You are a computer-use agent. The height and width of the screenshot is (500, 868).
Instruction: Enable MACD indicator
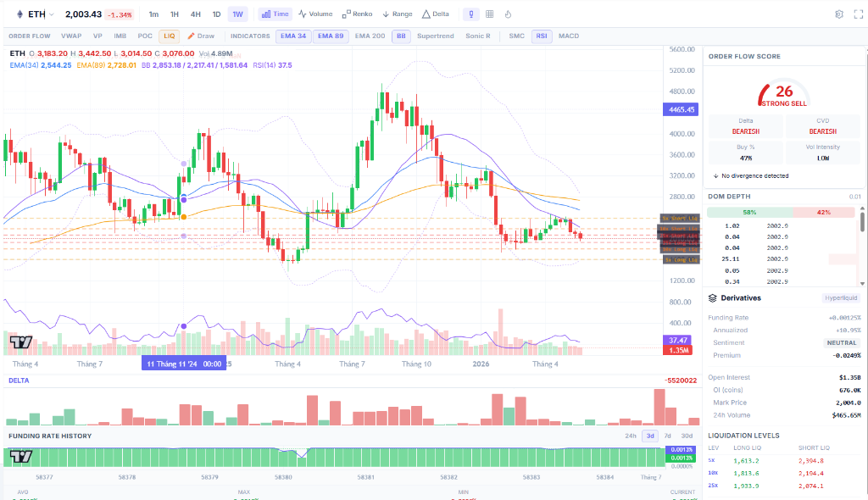pyautogui.click(x=569, y=36)
